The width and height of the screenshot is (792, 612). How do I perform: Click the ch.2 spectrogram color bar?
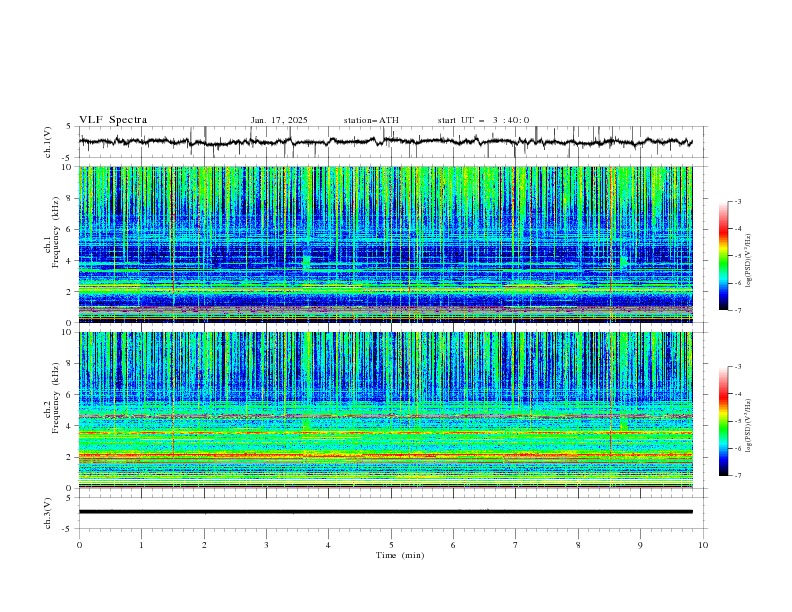pyautogui.click(x=723, y=421)
